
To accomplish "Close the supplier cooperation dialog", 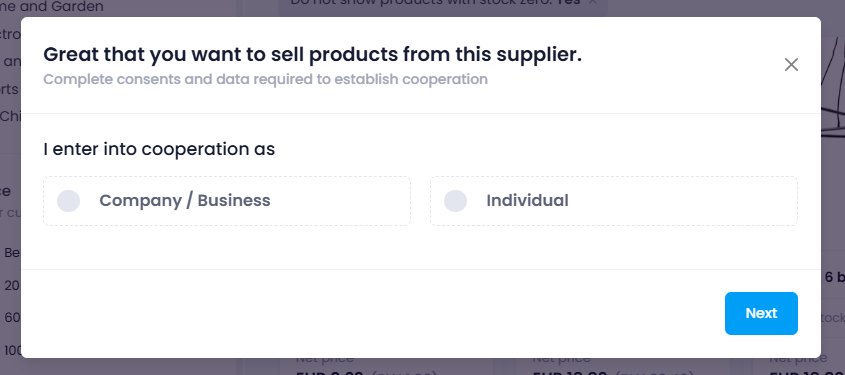I will (791, 65).
